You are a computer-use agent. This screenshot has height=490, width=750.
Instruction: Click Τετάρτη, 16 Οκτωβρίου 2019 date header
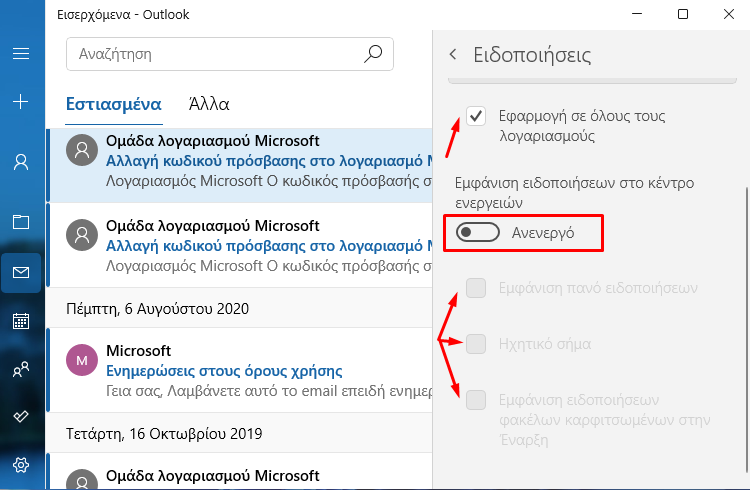point(164,434)
